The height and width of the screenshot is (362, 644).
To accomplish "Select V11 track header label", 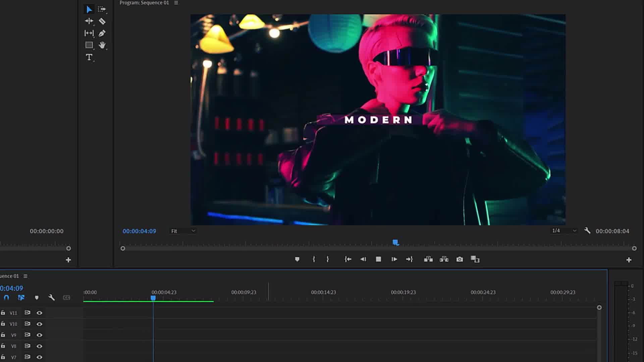I will (13, 313).
